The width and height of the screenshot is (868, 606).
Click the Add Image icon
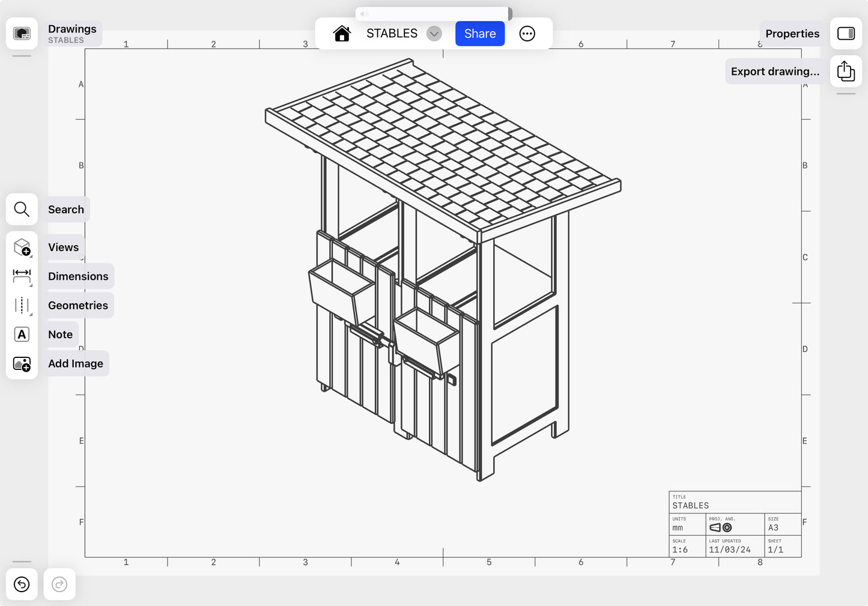pyautogui.click(x=22, y=363)
